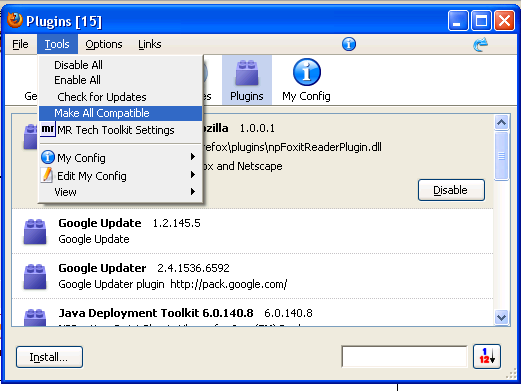The image size is (521, 391).
Task: Click the Firefox logo in title bar
Action: pos(15,20)
